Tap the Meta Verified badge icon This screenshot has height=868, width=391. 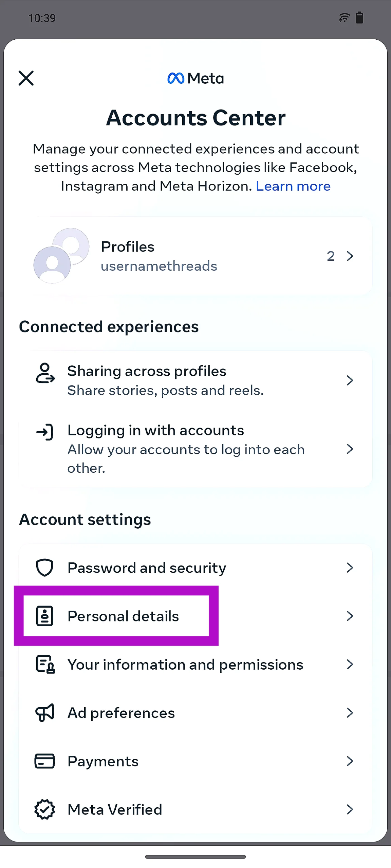tap(45, 809)
